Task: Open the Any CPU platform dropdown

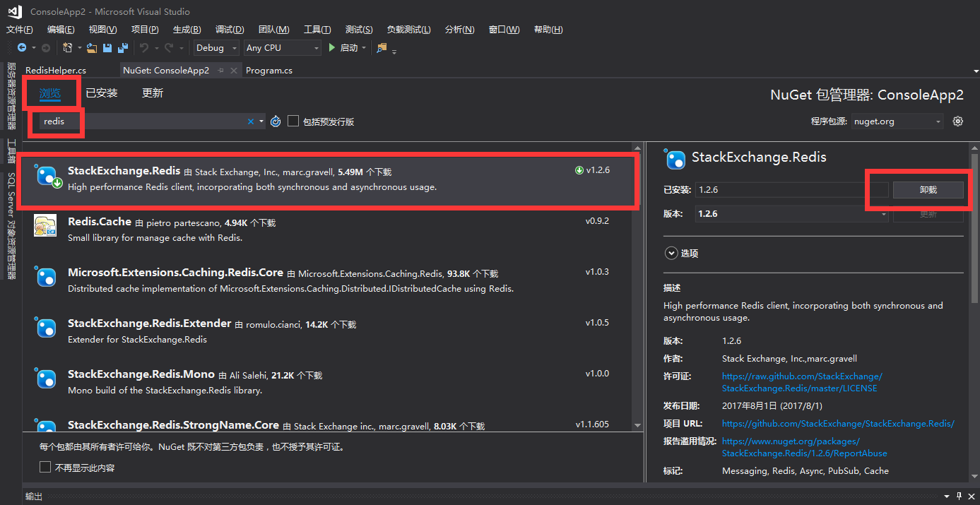Action: (282, 48)
